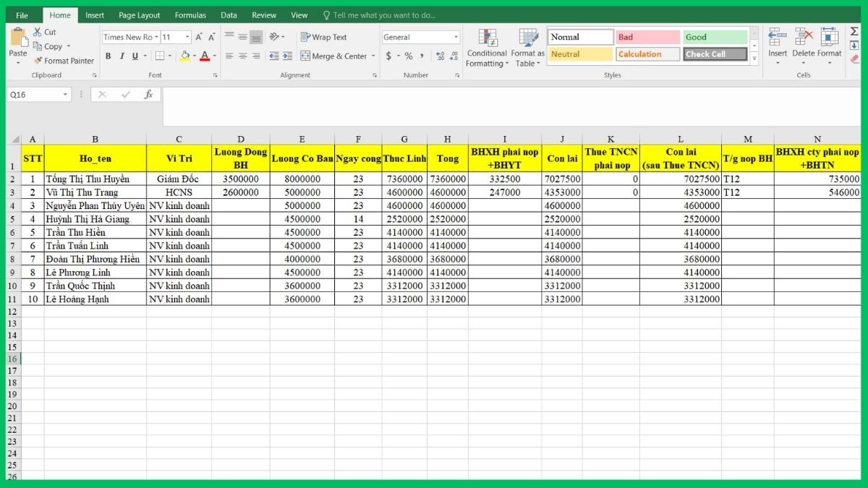This screenshot has height=488, width=868.
Task: Toggle italic formatting
Action: click(121, 55)
